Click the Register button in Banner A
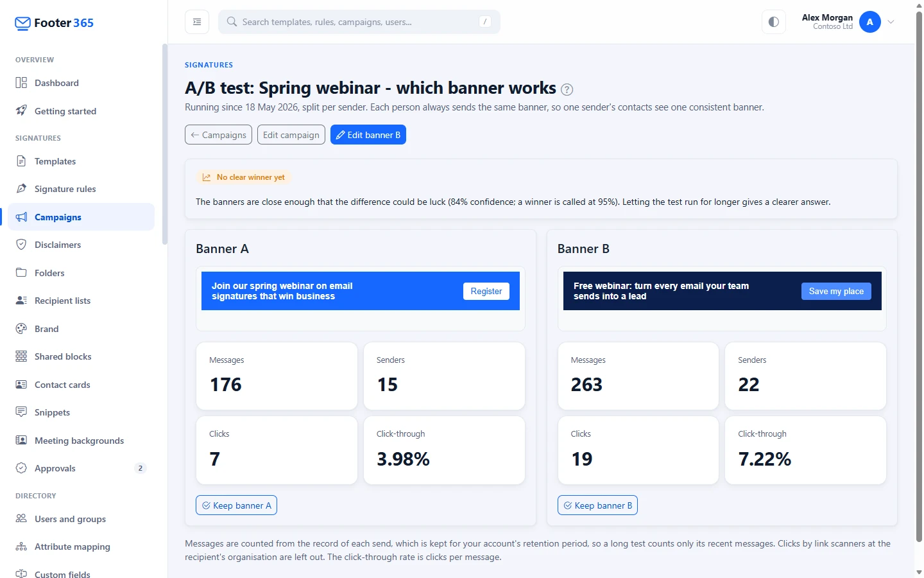 486,291
